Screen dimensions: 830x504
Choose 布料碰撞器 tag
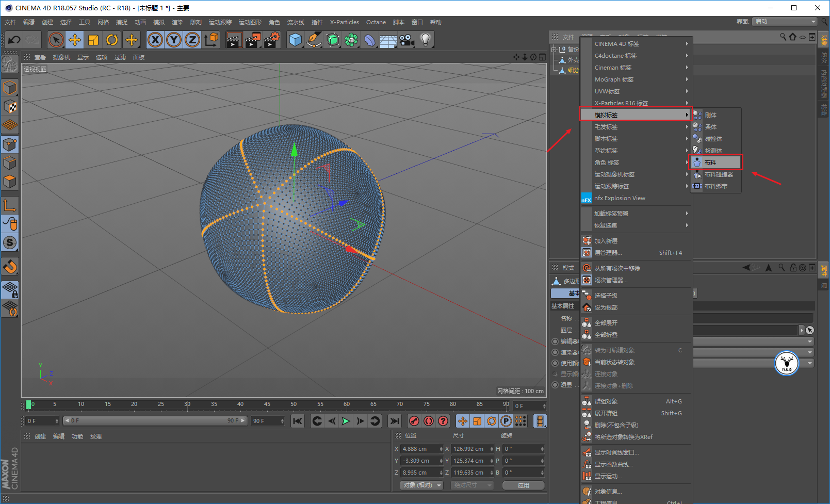click(716, 174)
